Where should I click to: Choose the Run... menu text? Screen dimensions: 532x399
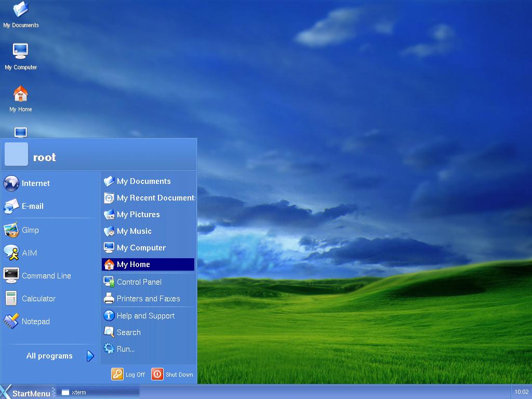tap(126, 349)
